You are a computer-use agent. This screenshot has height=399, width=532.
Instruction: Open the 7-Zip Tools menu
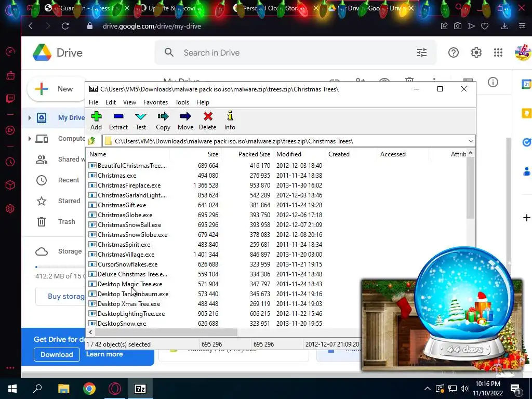click(182, 102)
